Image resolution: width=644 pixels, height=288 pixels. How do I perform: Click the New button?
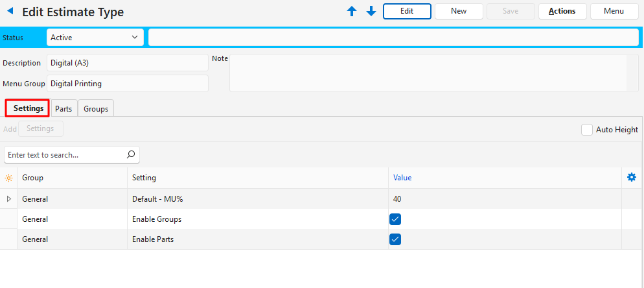[459, 11]
